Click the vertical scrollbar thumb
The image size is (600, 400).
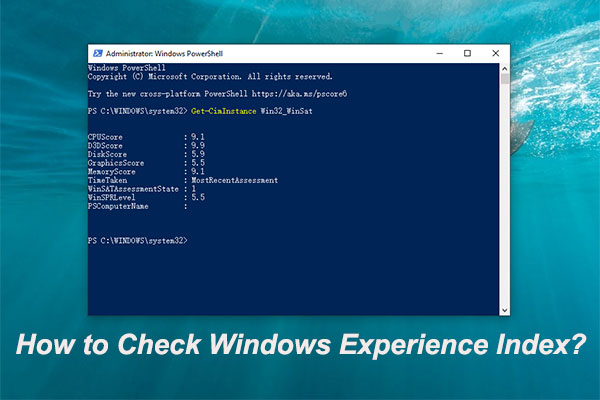click(x=504, y=79)
